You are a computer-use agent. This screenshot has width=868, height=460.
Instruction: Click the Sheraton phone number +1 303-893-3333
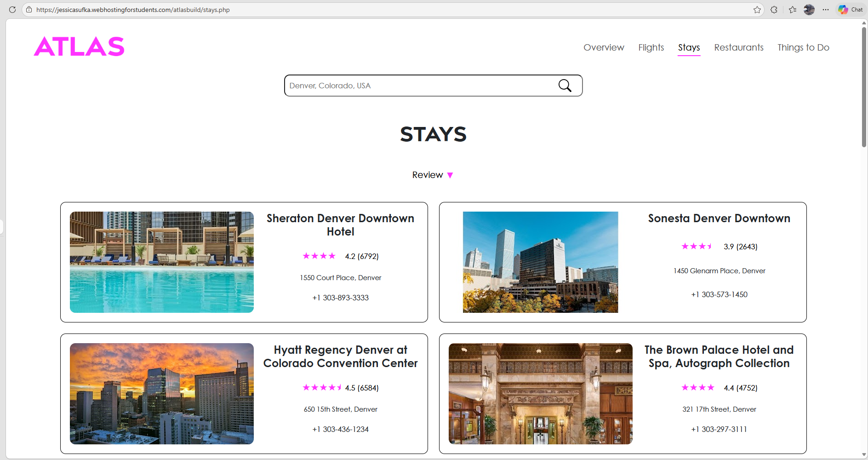341,298
